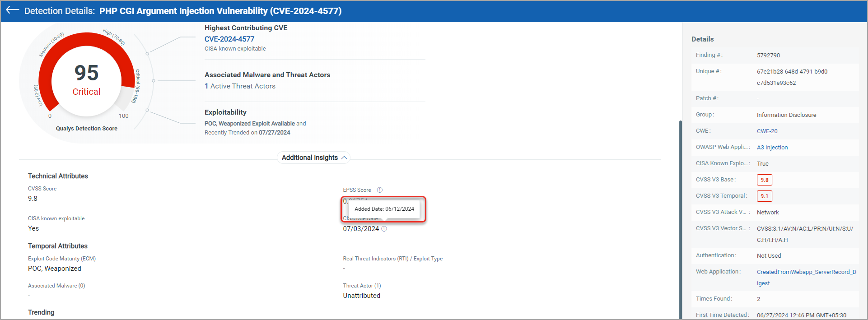868x320 pixels.
Task: Click the Qualys Detection Score label
Action: point(87,129)
